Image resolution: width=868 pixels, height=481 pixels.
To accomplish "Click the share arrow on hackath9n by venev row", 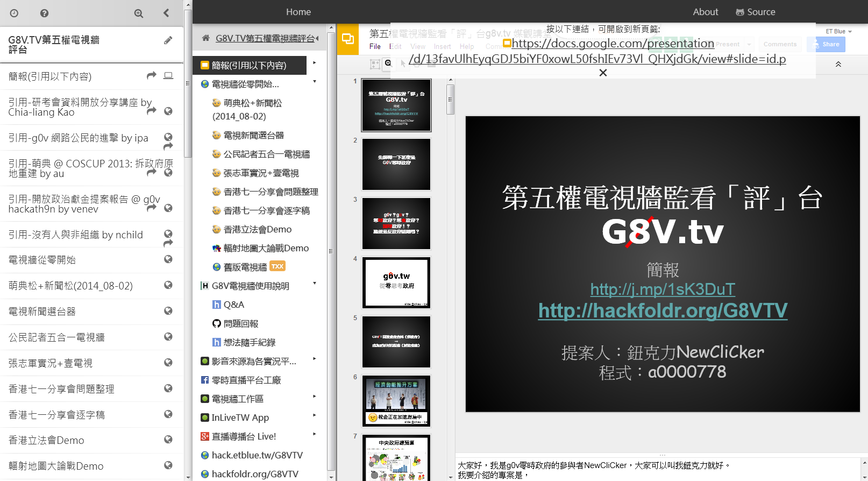I will (152, 208).
